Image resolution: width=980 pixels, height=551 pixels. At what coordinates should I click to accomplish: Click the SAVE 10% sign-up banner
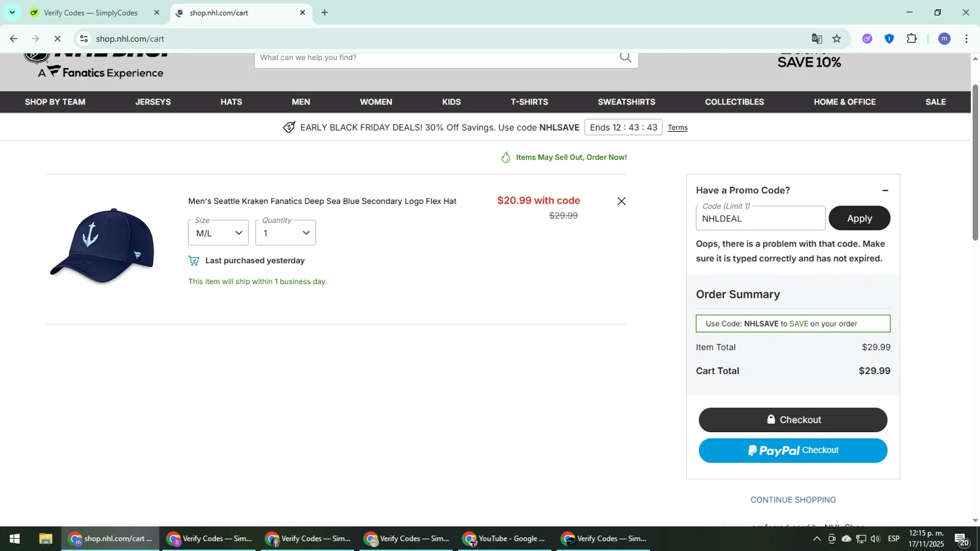(809, 60)
